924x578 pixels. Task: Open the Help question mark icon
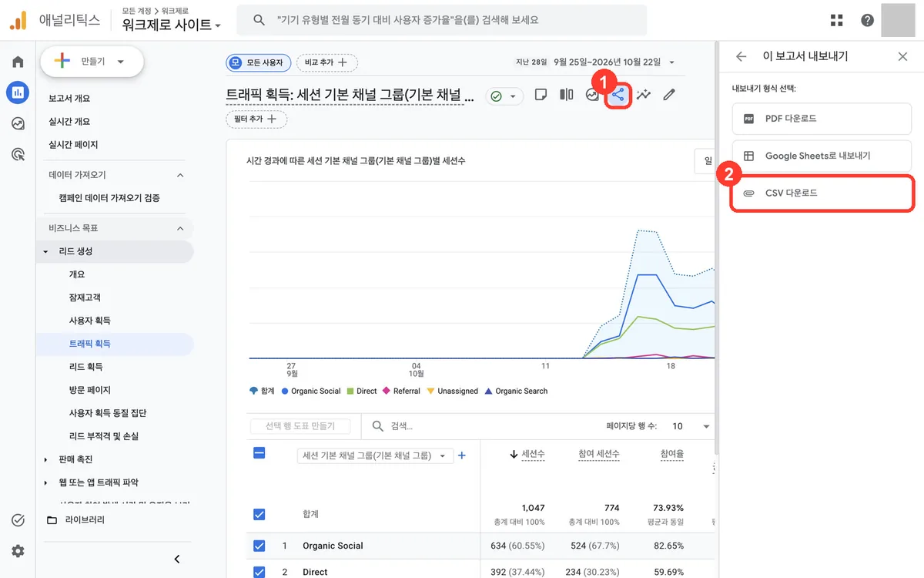pyautogui.click(x=868, y=20)
